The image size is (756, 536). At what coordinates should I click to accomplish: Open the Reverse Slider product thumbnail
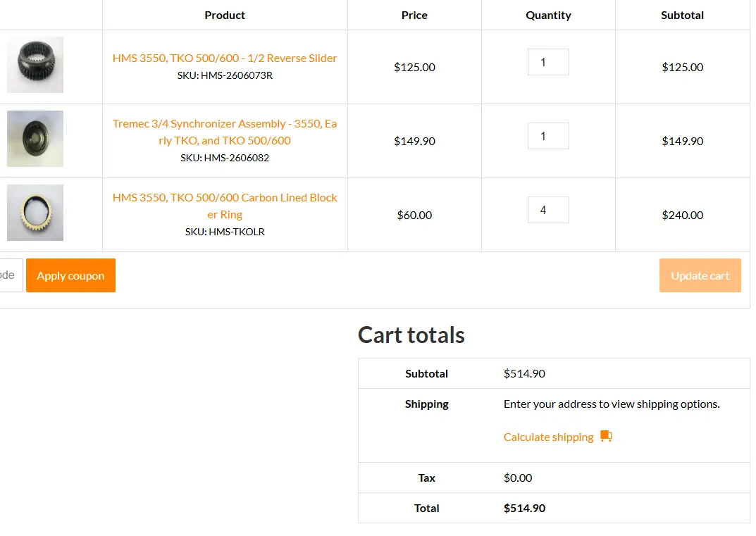[35, 65]
